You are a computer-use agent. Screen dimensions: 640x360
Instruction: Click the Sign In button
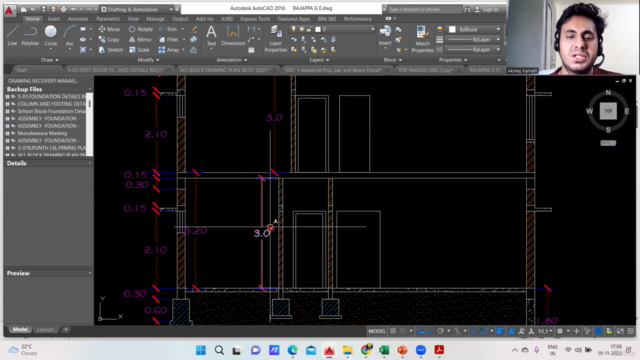click(x=487, y=9)
